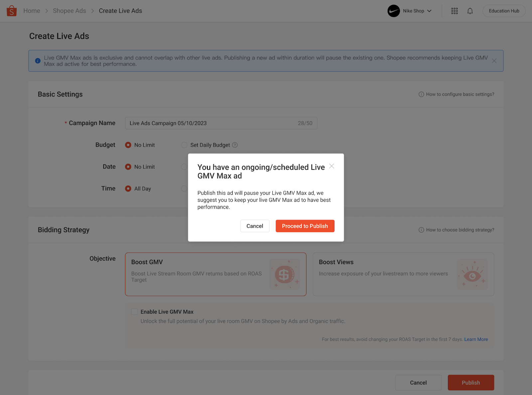Click the Basic Settings heading
Screen dimensions: 532x395
tap(60, 94)
